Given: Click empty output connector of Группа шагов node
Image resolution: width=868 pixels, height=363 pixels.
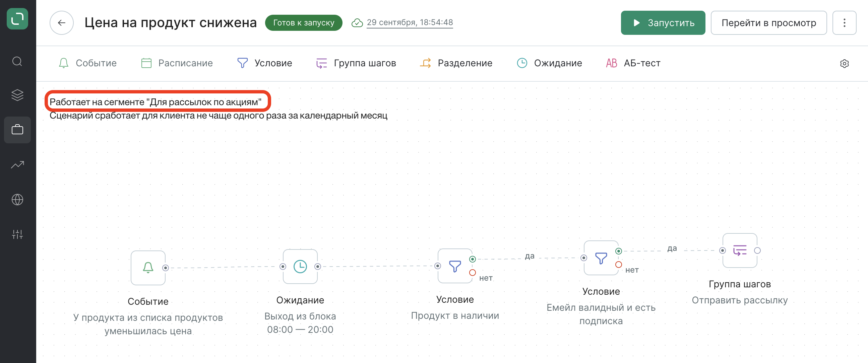Looking at the screenshot, I should point(757,250).
